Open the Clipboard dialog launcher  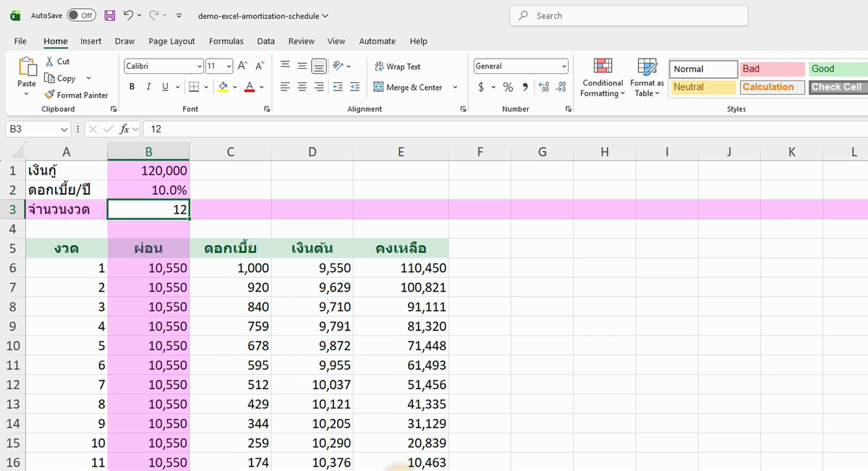click(114, 109)
